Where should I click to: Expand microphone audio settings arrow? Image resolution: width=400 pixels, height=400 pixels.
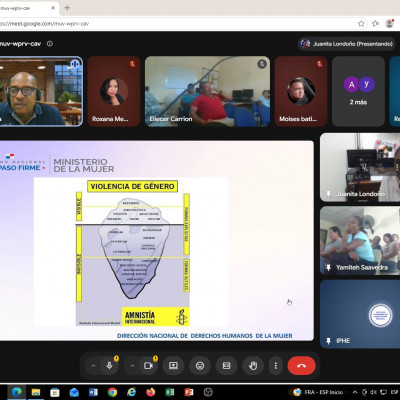[93, 366]
